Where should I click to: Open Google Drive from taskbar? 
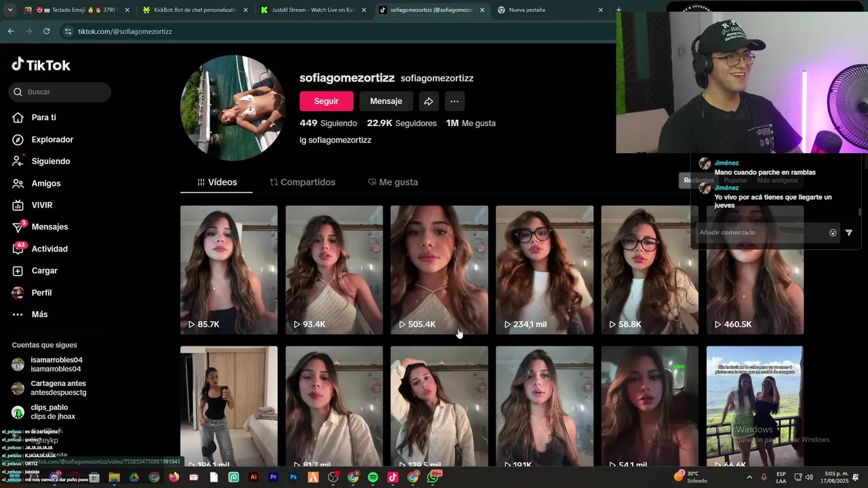[134, 477]
